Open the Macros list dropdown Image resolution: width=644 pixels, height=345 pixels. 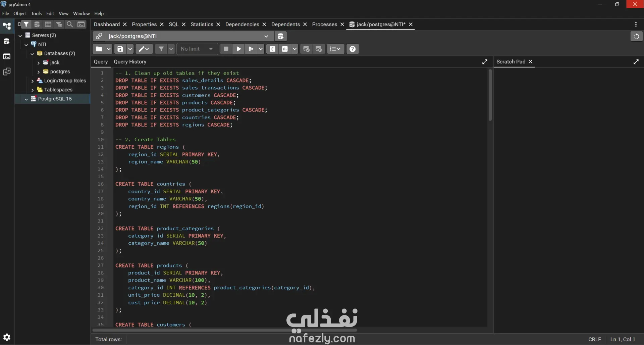[x=335, y=49]
